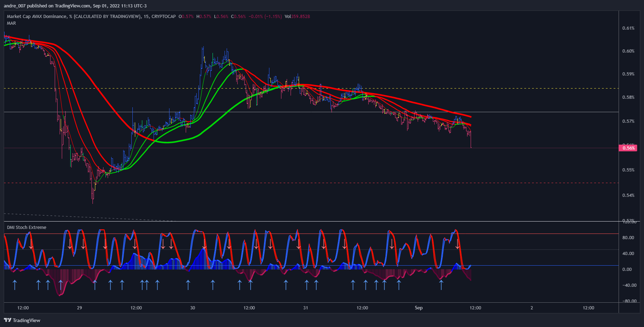Click the Sep label on time axis
Image resolution: width=644 pixels, height=327 pixels.
point(419,308)
